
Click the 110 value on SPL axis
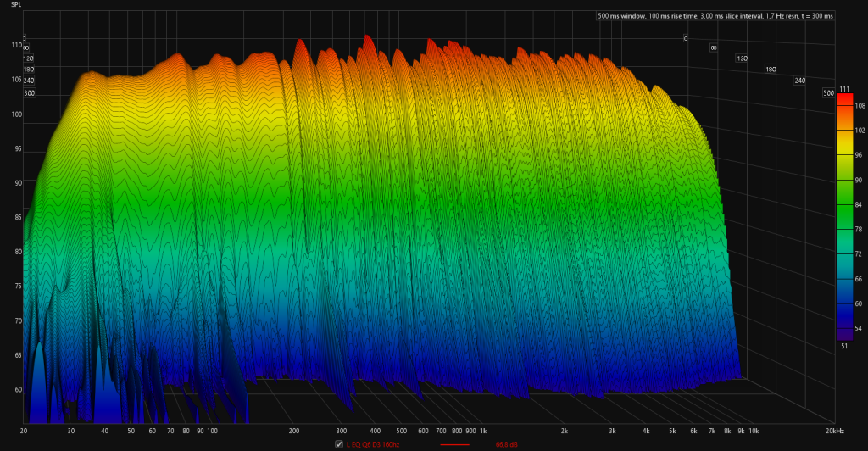pos(15,44)
